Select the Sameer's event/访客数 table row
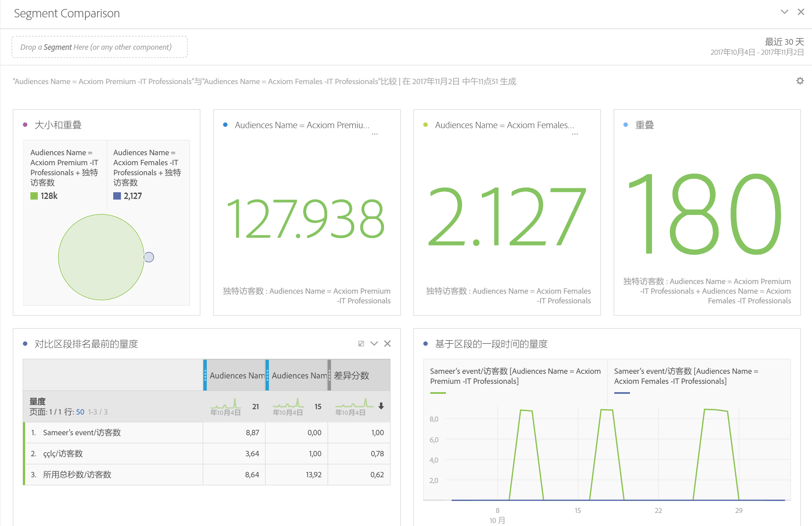The height and width of the screenshot is (526, 812). coord(82,433)
